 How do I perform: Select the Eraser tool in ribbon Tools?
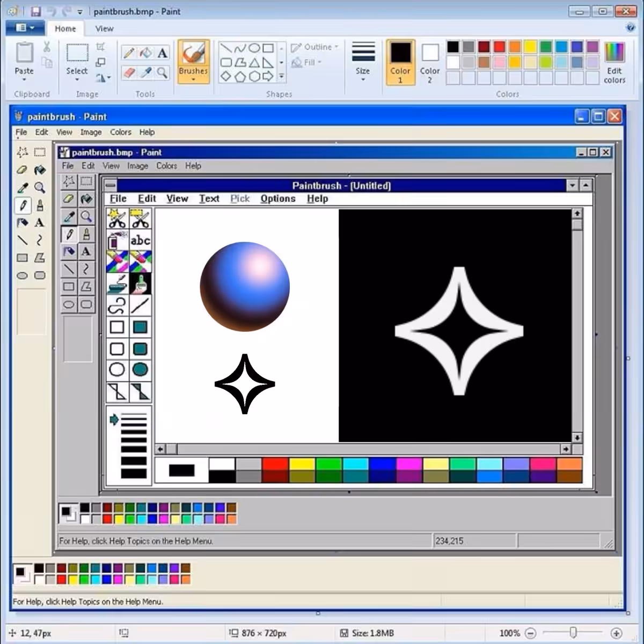pyautogui.click(x=129, y=72)
